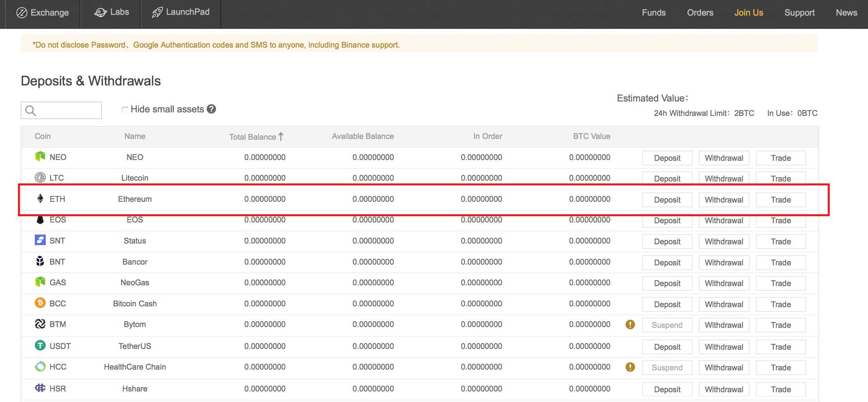Open the Support page
The height and width of the screenshot is (402, 868).
coord(799,12)
